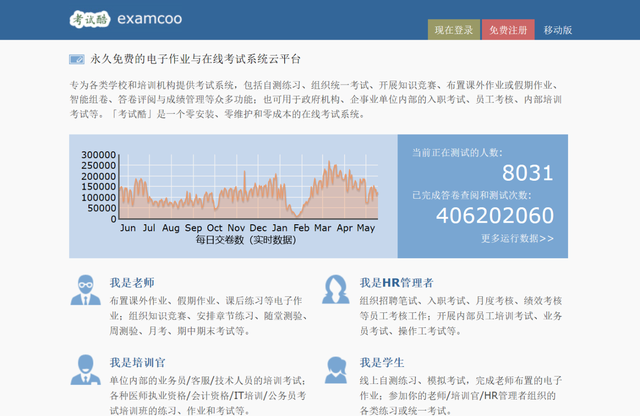Click the label 当前正在测试的人数
Screen dimensions: 640x416
457,153
